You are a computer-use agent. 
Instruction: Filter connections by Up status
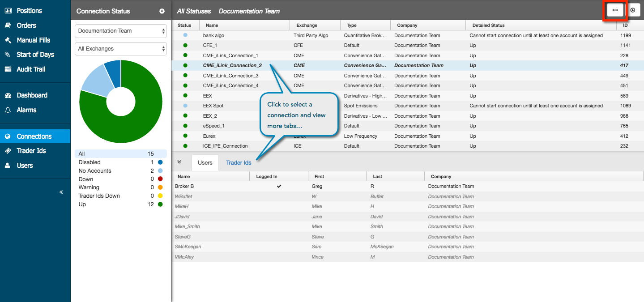click(121, 204)
